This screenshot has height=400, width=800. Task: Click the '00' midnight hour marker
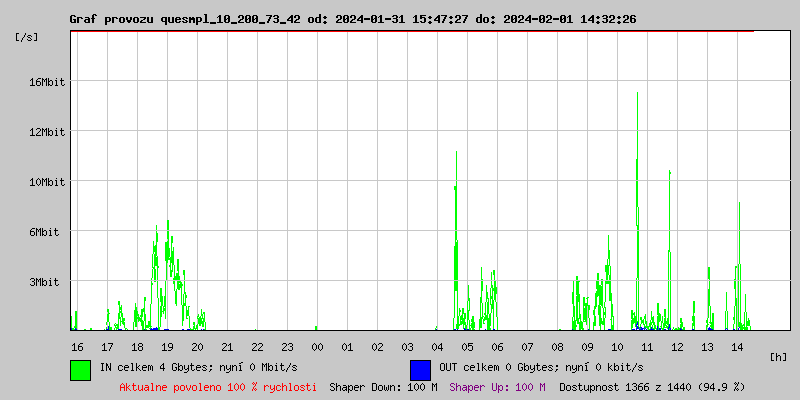click(x=317, y=346)
